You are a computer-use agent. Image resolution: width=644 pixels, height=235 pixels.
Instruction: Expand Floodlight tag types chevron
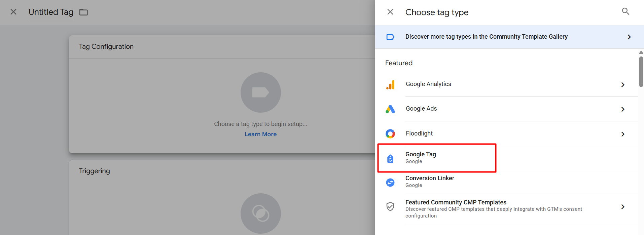click(x=623, y=134)
